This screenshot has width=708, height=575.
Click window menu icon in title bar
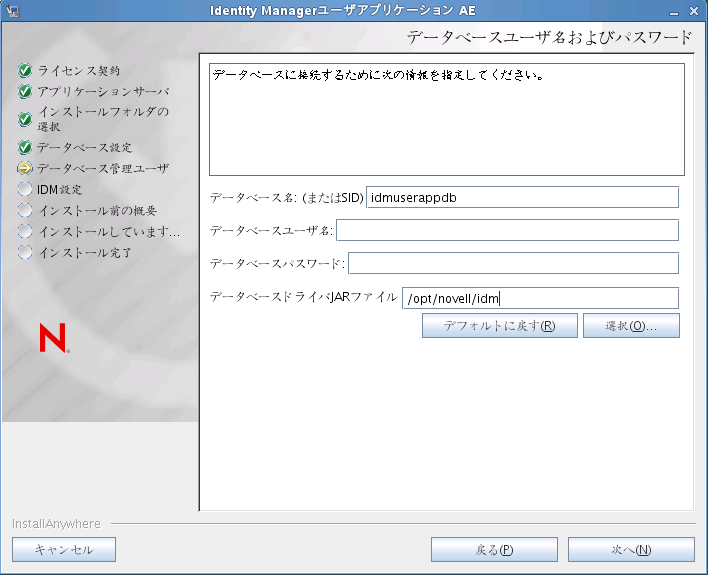point(13,10)
